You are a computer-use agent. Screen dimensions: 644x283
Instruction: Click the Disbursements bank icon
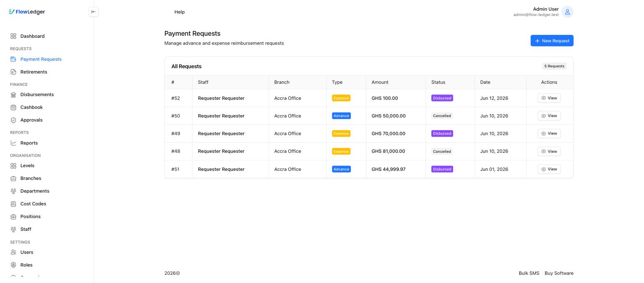(14, 94)
